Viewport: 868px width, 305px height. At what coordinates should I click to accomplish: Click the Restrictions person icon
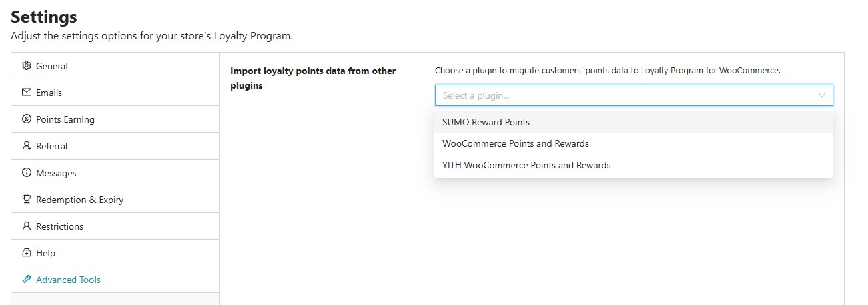(27, 226)
